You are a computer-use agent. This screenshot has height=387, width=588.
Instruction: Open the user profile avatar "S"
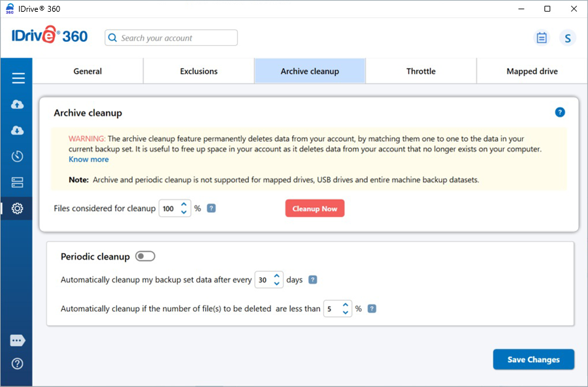[567, 38]
